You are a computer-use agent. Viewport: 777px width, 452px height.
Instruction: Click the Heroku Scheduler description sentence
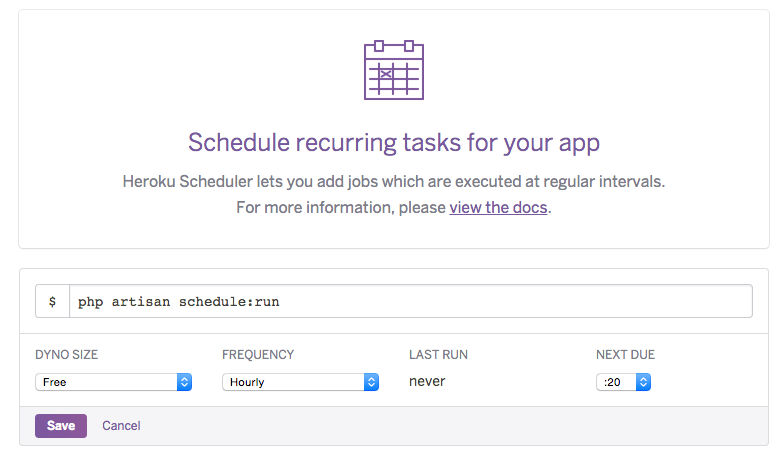click(394, 181)
